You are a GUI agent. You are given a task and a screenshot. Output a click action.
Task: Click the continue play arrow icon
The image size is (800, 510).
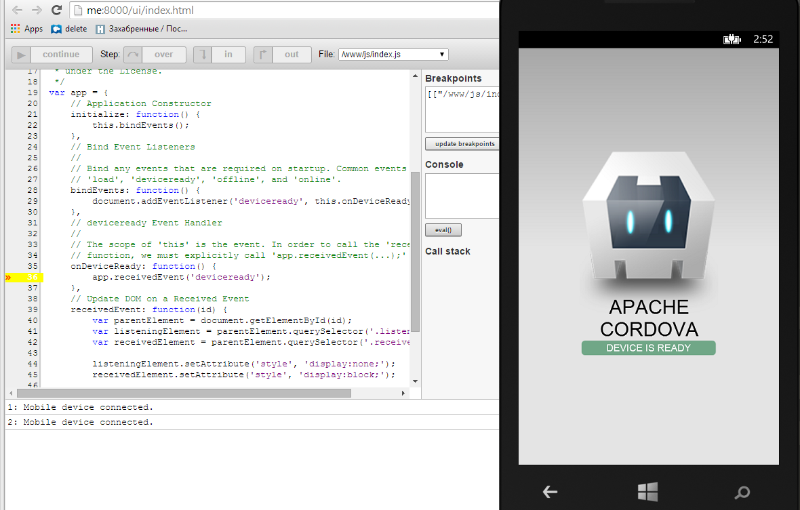pos(21,55)
